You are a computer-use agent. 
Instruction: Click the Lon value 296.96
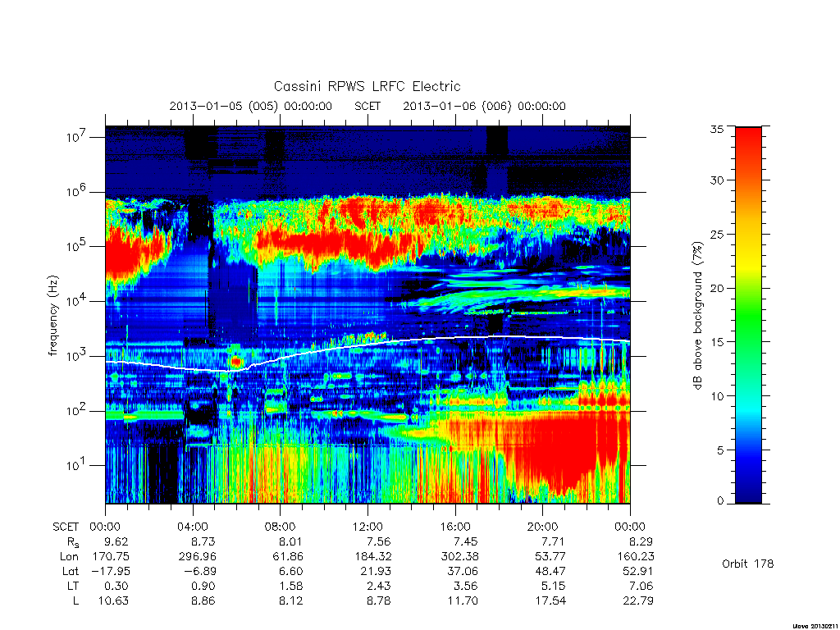click(197, 557)
